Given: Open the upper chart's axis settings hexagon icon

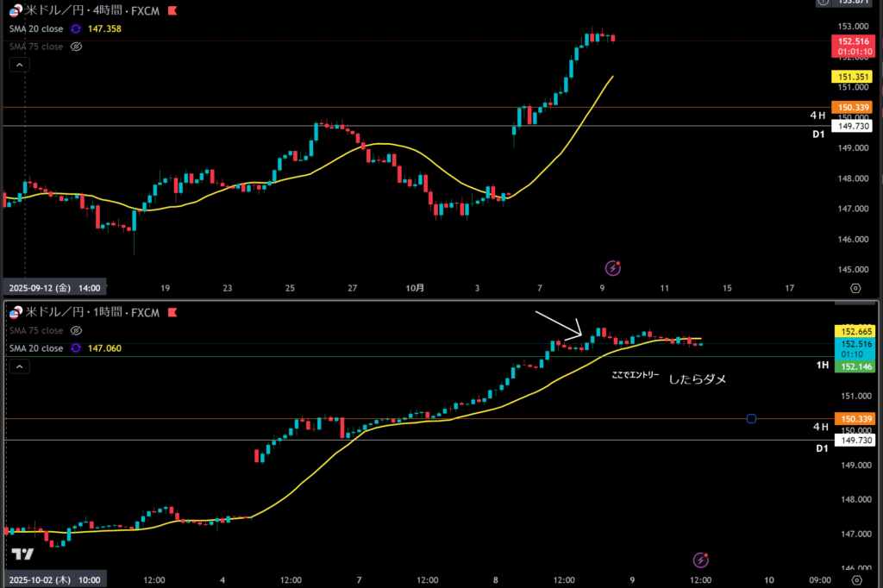Looking at the screenshot, I should (x=855, y=289).
